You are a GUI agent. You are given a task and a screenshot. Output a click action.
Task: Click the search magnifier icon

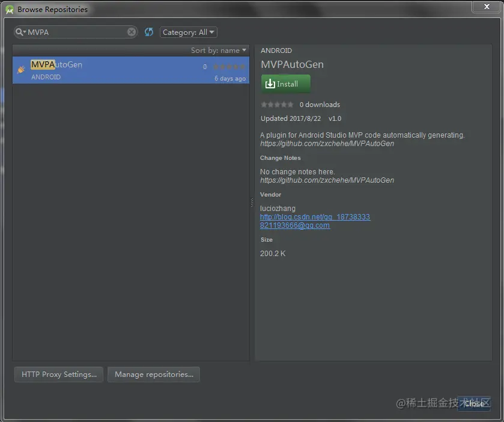tap(19, 32)
